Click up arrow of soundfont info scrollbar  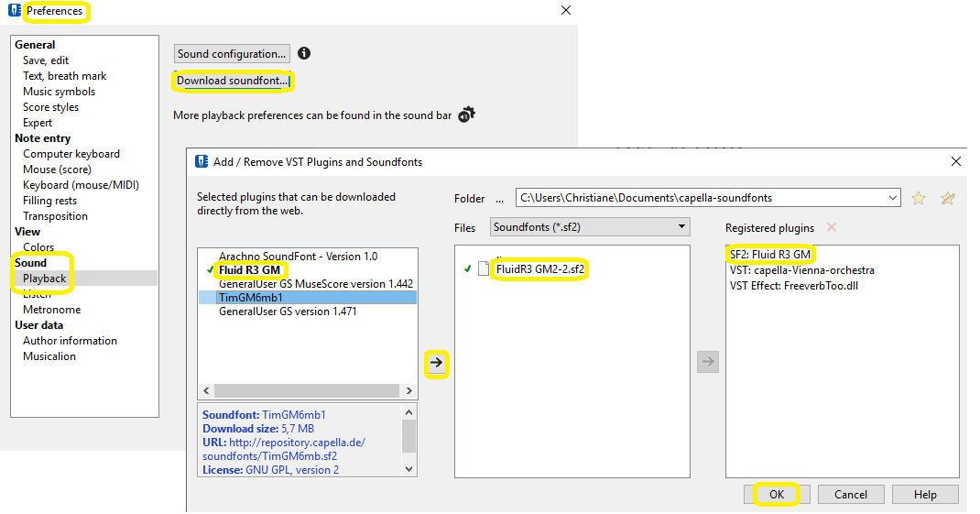click(x=408, y=412)
